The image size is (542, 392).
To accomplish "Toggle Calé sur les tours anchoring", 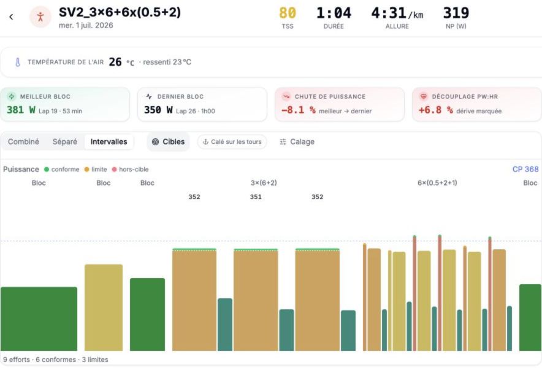I will click(232, 141).
